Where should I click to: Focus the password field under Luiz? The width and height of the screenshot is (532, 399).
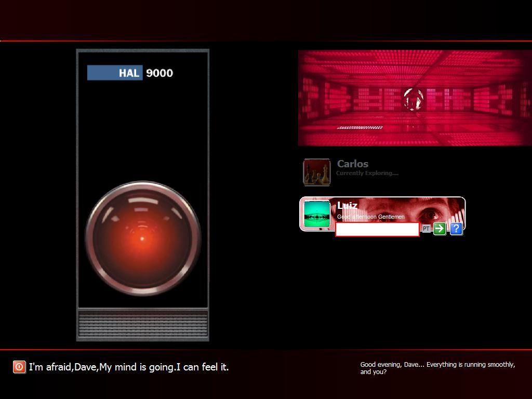[x=377, y=229]
